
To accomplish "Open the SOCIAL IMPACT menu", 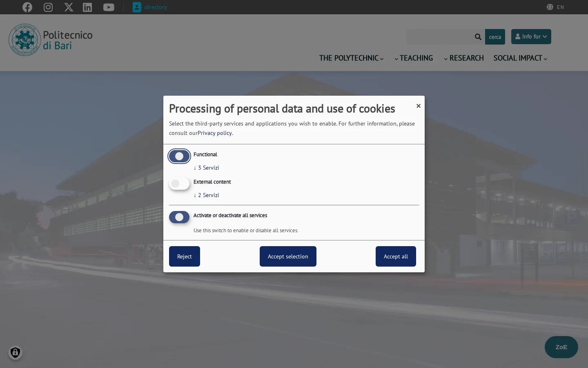I will (x=520, y=58).
